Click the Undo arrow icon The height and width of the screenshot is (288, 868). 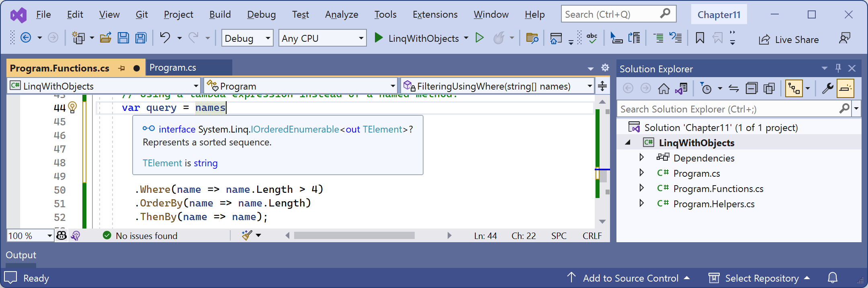point(165,38)
